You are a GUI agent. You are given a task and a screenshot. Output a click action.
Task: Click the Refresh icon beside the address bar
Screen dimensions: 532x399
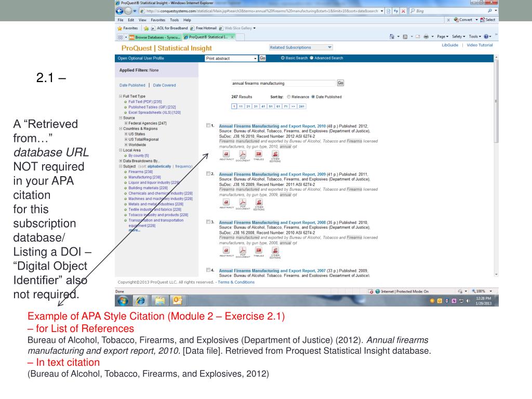395,11
